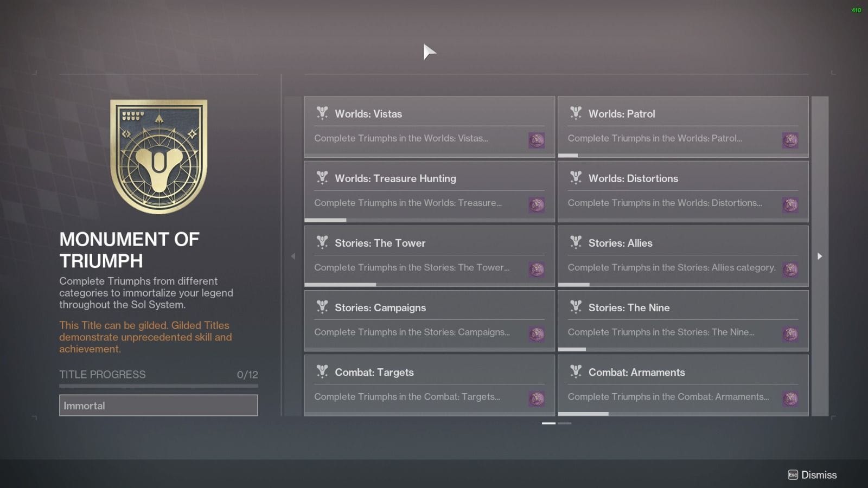868x488 pixels.
Task: Click the purple reward icon in Stories: The Tower
Action: pyautogui.click(x=537, y=269)
